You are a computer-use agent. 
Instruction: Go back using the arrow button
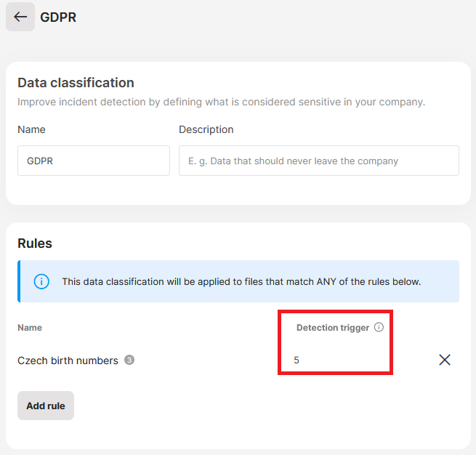click(x=20, y=17)
